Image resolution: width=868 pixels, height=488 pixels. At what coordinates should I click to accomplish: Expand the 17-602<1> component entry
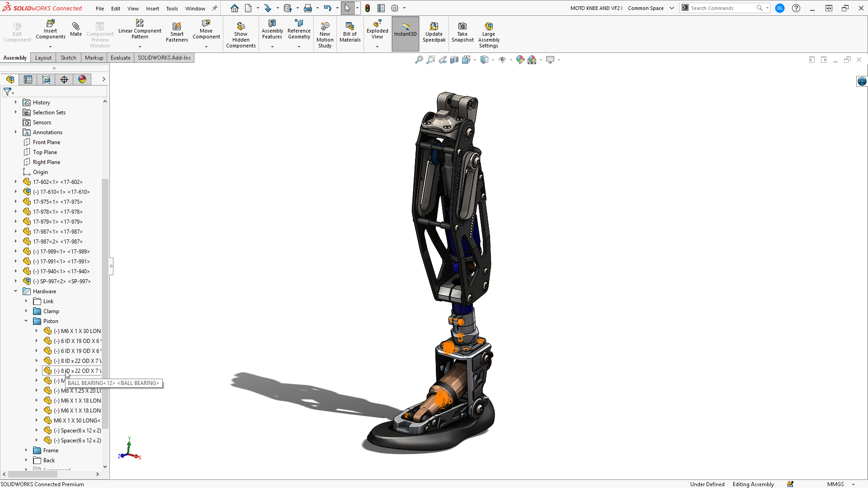point(15,182)
